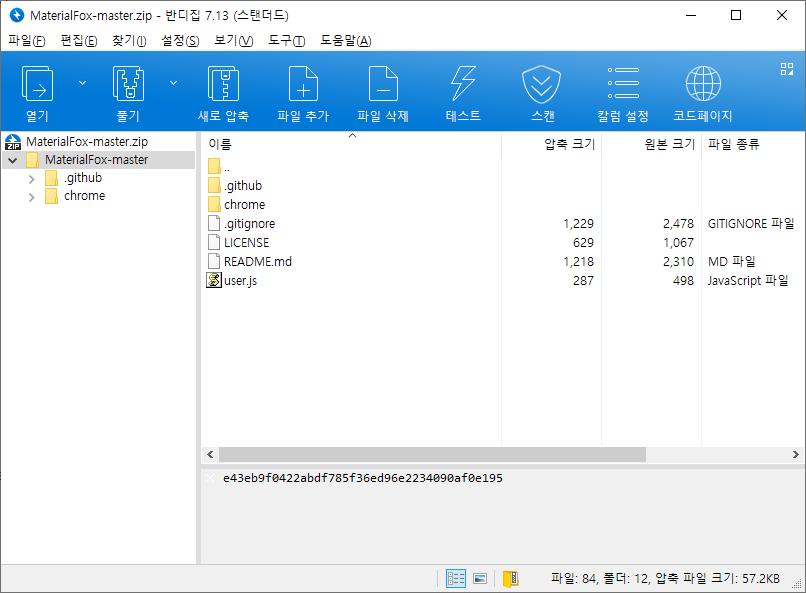This screenshot has width=806, height=593.
Task: Click the 열기 (Open) toolbar icon
Action: [x=38, y=84]
